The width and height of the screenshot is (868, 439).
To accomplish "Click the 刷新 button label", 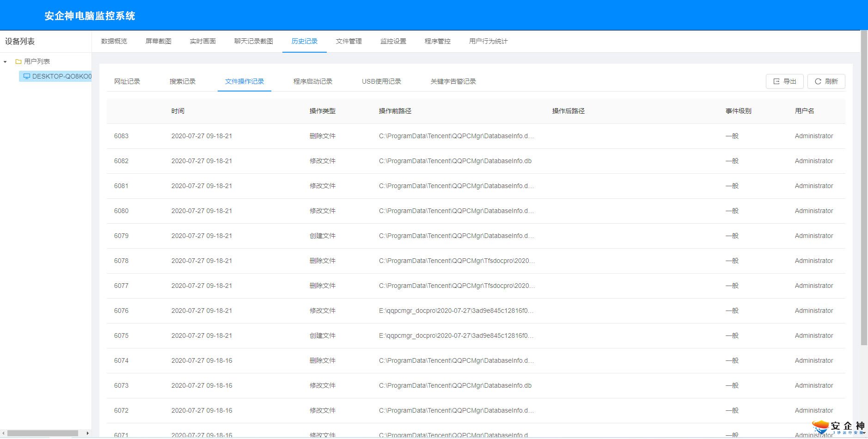I will 831,81.
